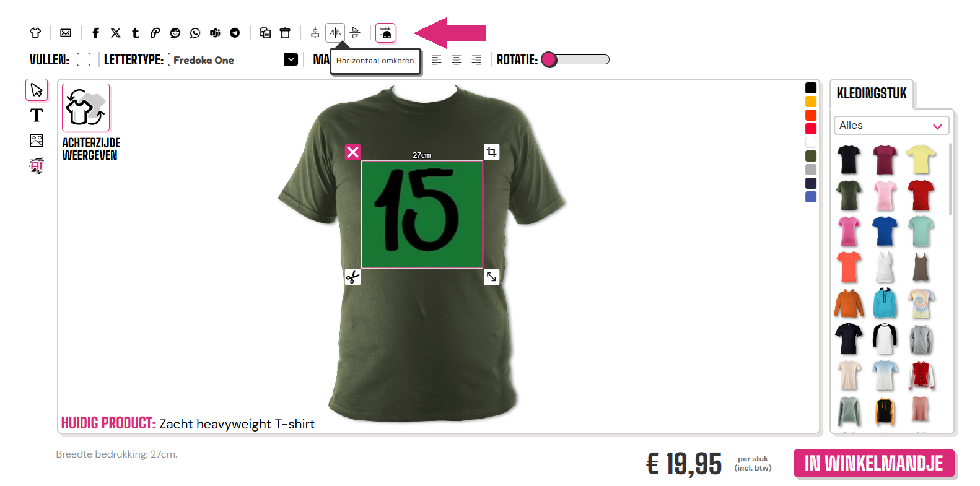Choose the royal blue T-shirt thumbnail
The height and width of the screenshot is (486, 980).
click(x=885, y=231)
